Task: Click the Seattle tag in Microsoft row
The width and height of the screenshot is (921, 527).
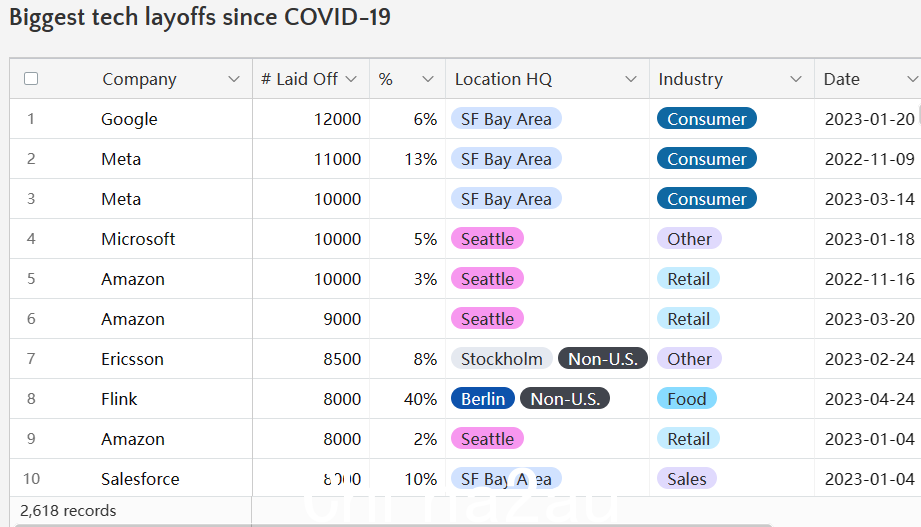Action: (x=487, y=239)
